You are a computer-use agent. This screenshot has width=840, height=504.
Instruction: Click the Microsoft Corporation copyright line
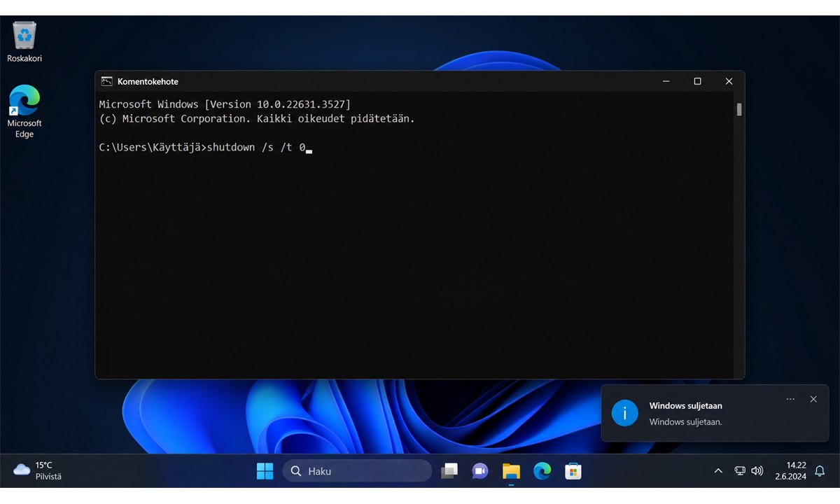click(x=257, y=119)
